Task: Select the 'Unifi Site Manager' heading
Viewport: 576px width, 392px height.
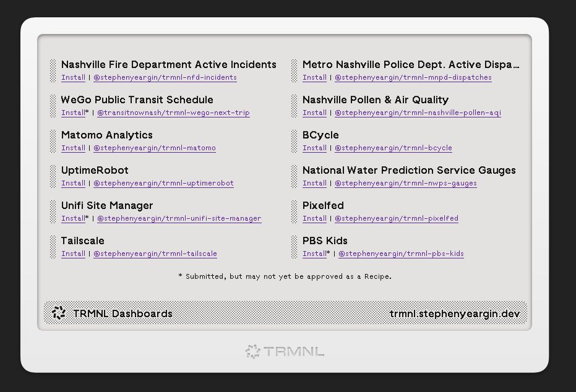Action: 107,205
